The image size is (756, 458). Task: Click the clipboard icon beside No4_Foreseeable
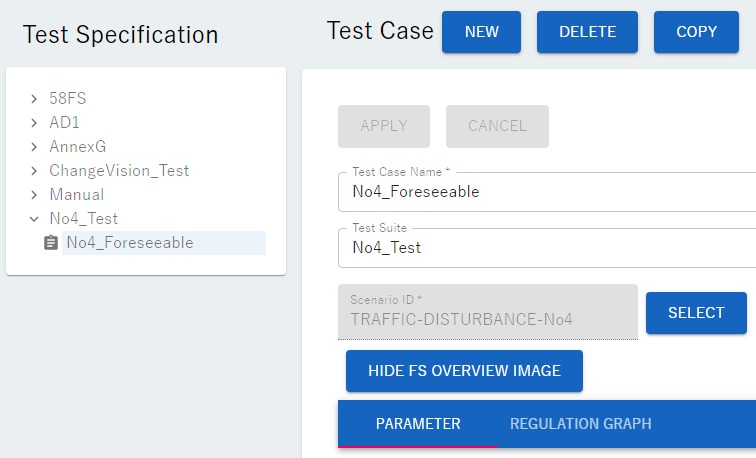(x=51, y=243)
